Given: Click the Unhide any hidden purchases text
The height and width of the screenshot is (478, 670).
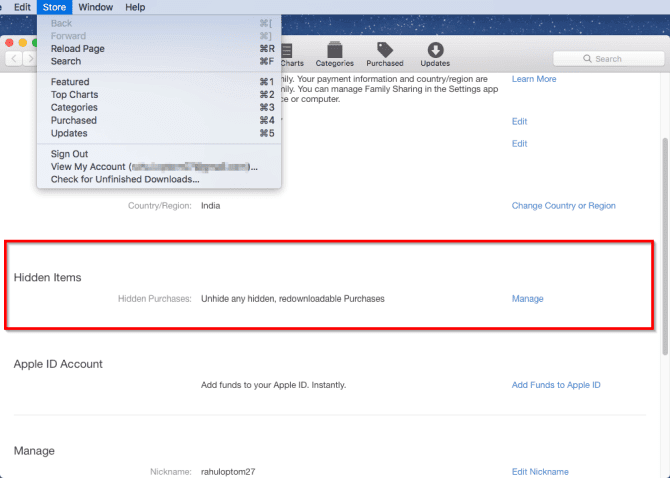Looking at the screenshot, I should point(293,299).
